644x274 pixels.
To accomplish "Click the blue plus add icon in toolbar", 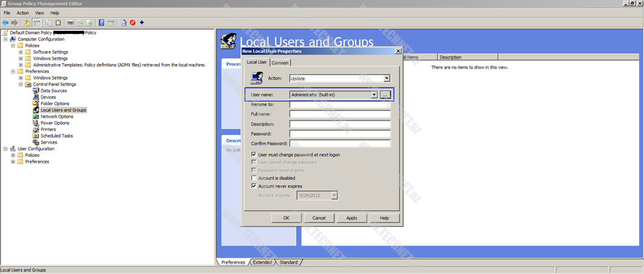I will 142,23.
